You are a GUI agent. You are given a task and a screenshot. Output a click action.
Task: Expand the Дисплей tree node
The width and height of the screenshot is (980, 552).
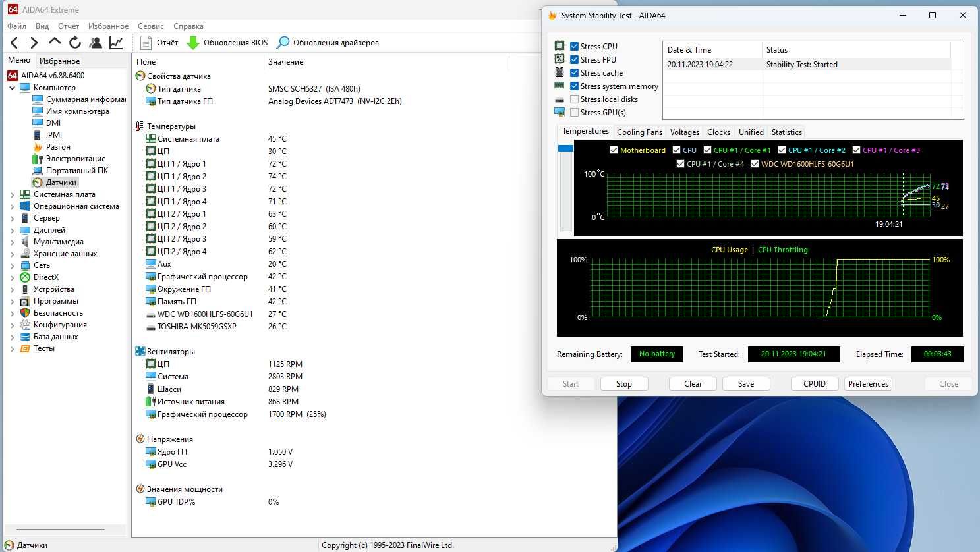tap(12, 230)
